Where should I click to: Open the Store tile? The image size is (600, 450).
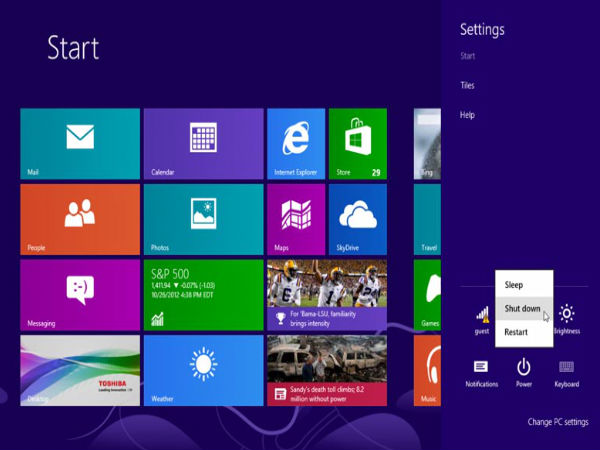tap(358, 144)
